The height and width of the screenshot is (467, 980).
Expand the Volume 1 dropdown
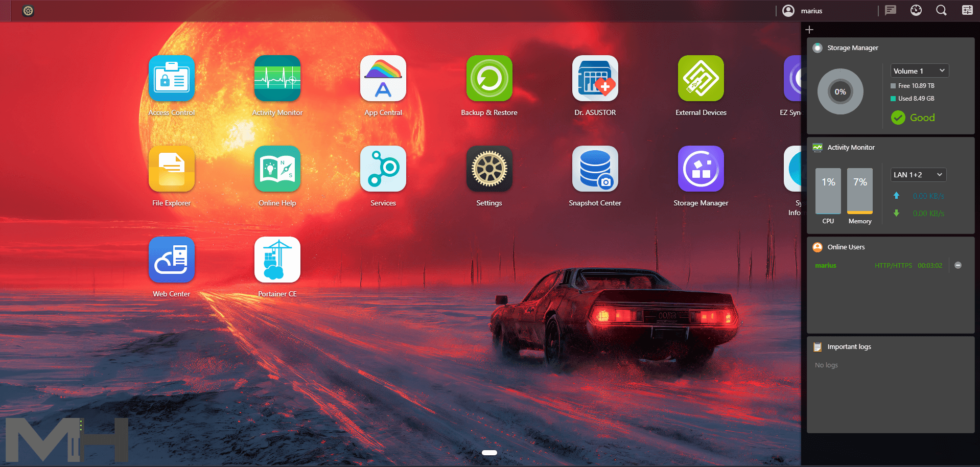tap(920, 71)
